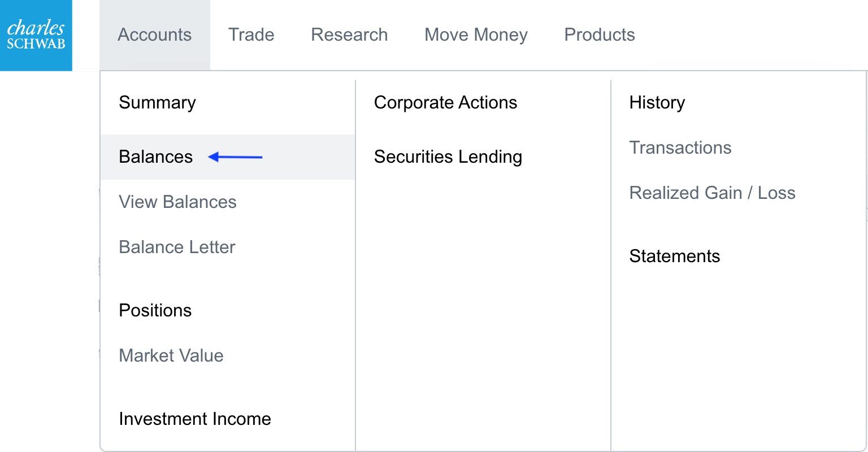Click the Charles Schwab logo
Viewport: 868px width, 452px height.
coord(36,35)
